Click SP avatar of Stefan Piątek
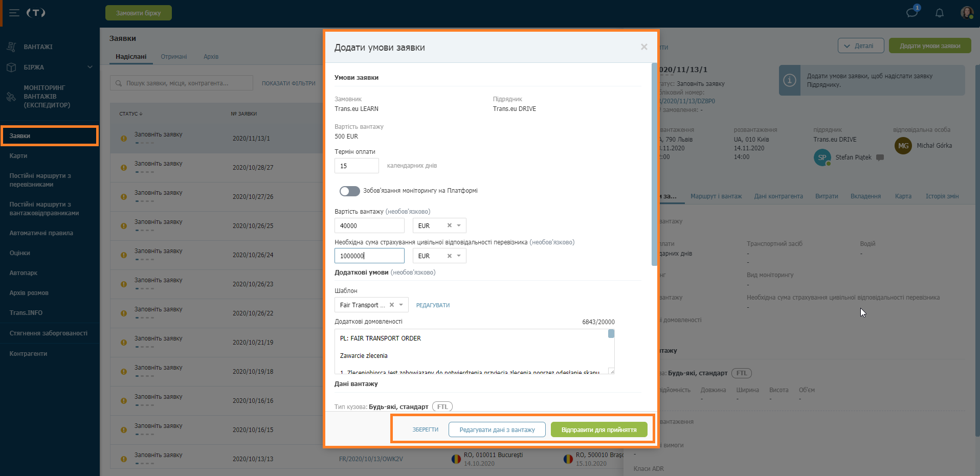The width and height of the screenshot is (980, 476). (822, 157)
